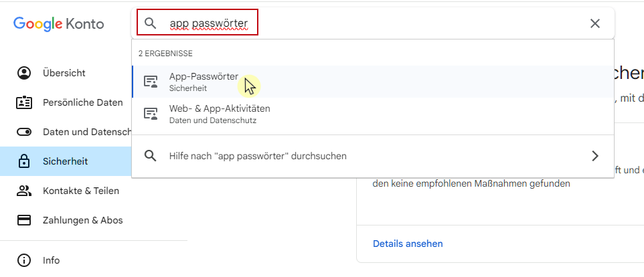The width and height of the screenshot is (644, 277).
Task: Clear the search with the X icon
Action: pos(594,23)
